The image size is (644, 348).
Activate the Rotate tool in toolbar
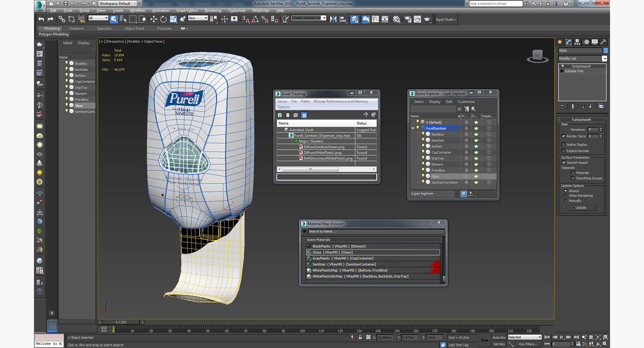tap(164, 19)
